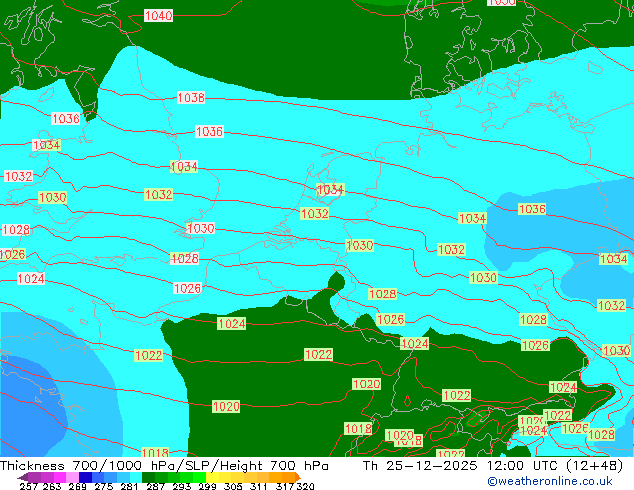Click the legend value 311
This screenshot has width=634, height=490.
coord(258,486)
